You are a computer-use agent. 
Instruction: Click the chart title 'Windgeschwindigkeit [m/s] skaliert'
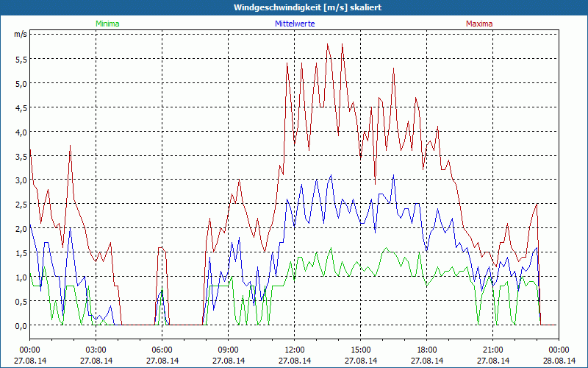[x=307, y=7]
